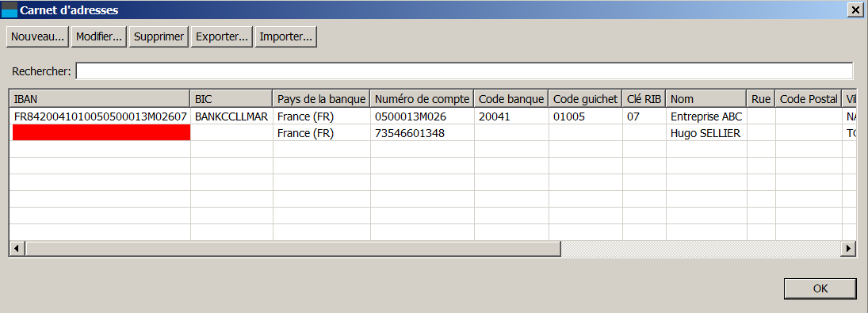Select the Hugo SELLIER row
This screenshot has height=313, width=868.
tap(433, 133)
